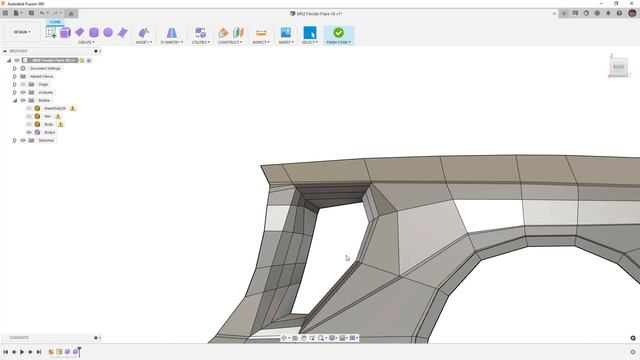The image size is (640, 360).
Task: Open the data panel grid icon
Action: pos(5,13)
